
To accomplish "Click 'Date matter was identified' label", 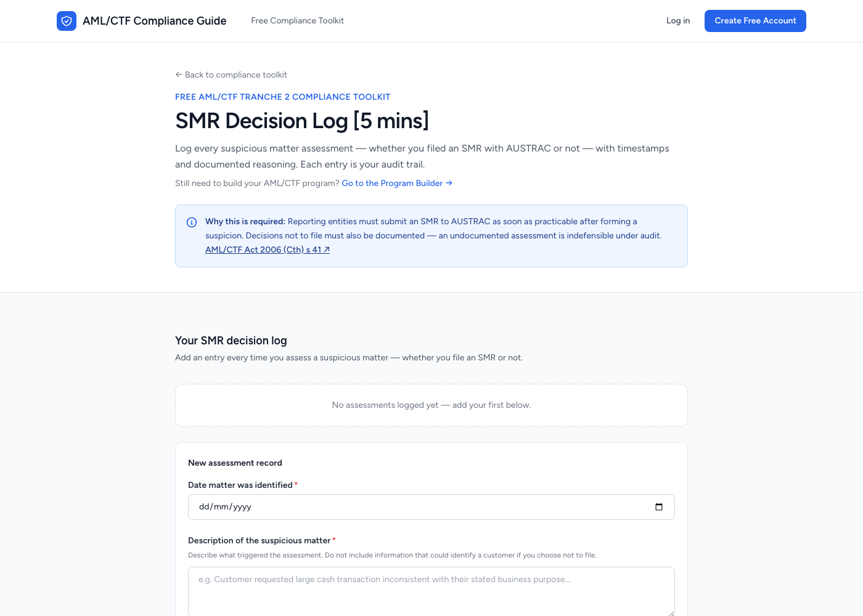I will [240, 485].
